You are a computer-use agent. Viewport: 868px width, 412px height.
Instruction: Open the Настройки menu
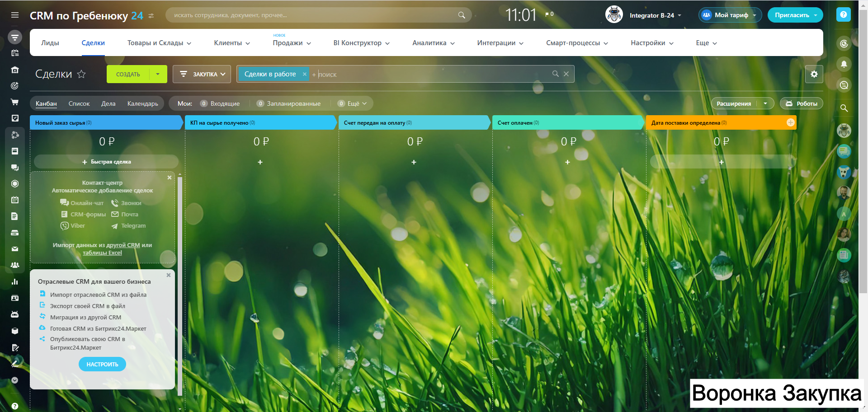652,43
